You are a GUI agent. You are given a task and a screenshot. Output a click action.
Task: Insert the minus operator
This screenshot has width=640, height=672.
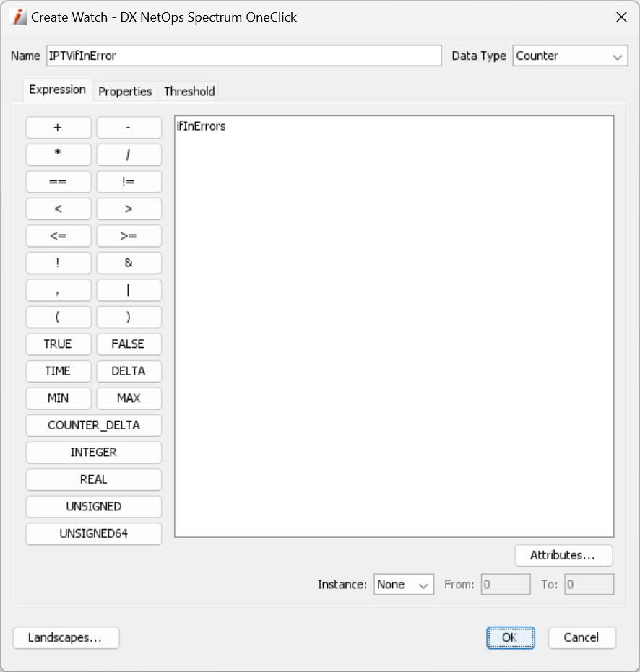click(x=129, y=128)
